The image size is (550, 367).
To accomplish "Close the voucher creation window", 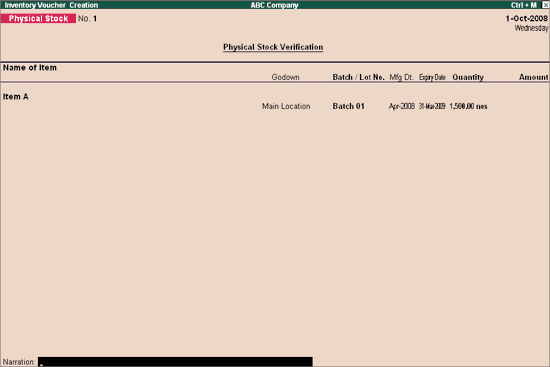I will 545,5.
